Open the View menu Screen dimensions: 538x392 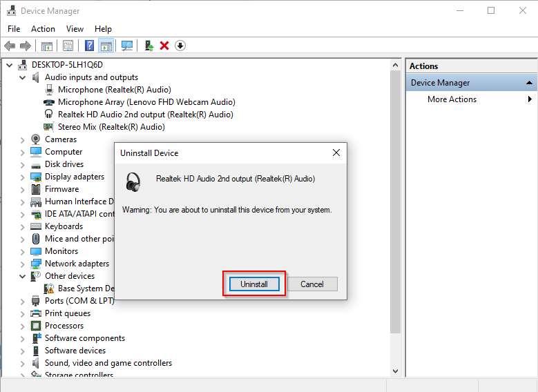pyautogui.click(x=75, y=29)
